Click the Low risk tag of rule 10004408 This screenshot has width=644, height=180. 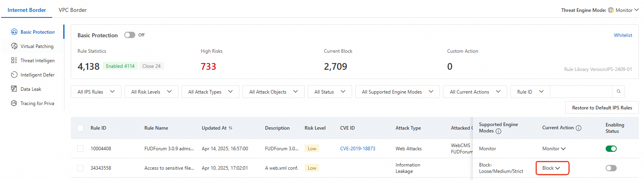[x=312, y=149]
